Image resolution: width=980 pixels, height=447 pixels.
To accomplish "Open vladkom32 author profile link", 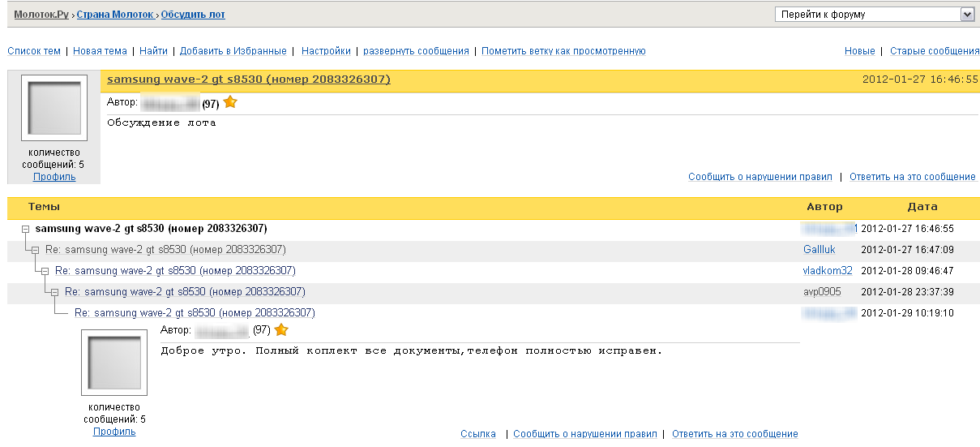I will pos(828,271).
